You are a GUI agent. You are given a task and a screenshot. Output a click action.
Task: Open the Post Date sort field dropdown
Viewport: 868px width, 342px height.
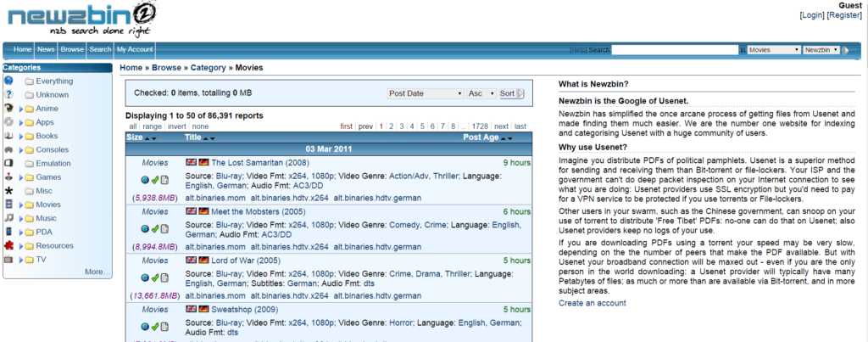[x=426, y=93]
